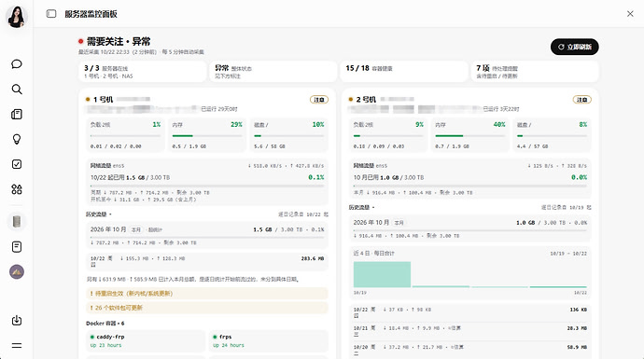This screenshot has height=359, width=644.
Task: Collapse 历史流量 section in 1 号机 card
Action: pyautogui.click(x=99, y=214)
